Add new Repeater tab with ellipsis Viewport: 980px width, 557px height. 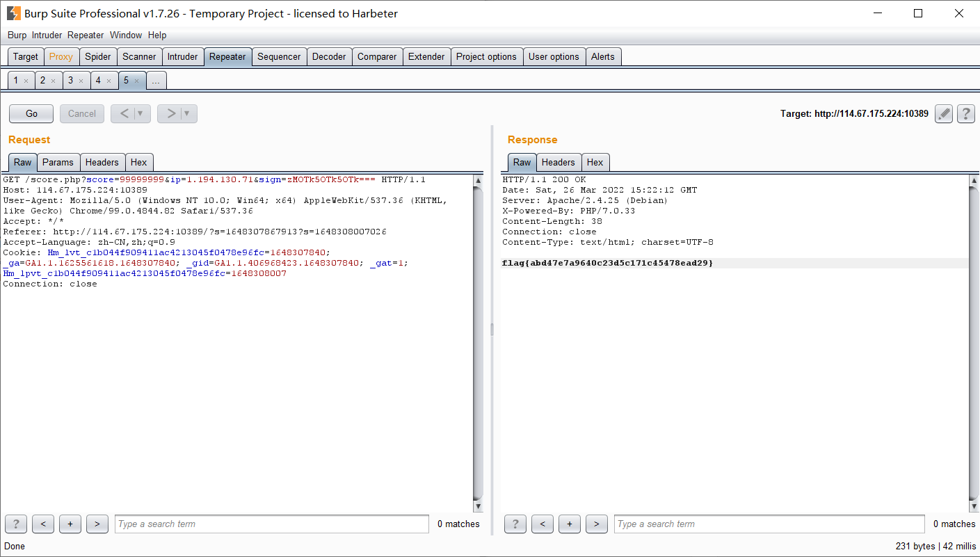coord(156,81)
